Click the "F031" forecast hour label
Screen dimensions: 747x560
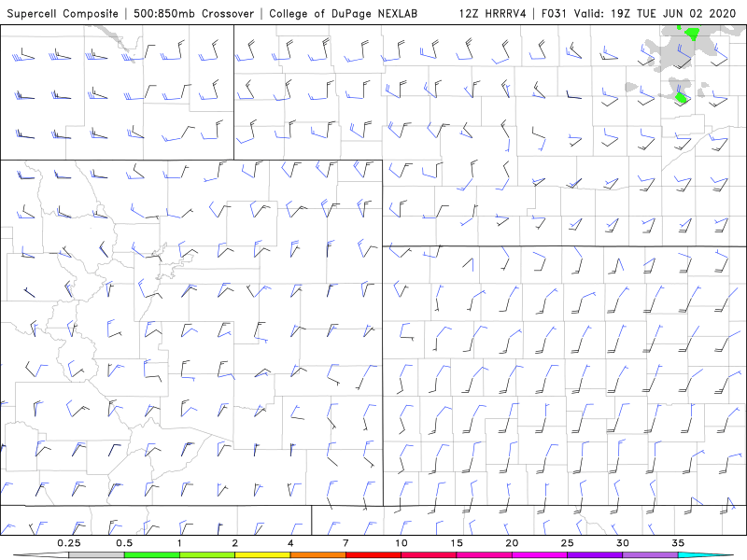pyautogui.click(x=555, y=13)
